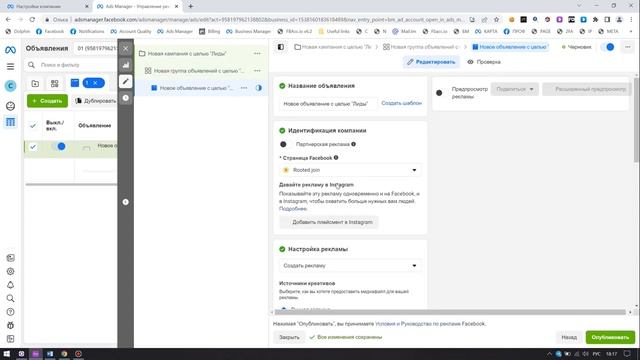Click the Chrome reload button
The image size is (640, 360).
pyautogui.click(x=32, y=19)
